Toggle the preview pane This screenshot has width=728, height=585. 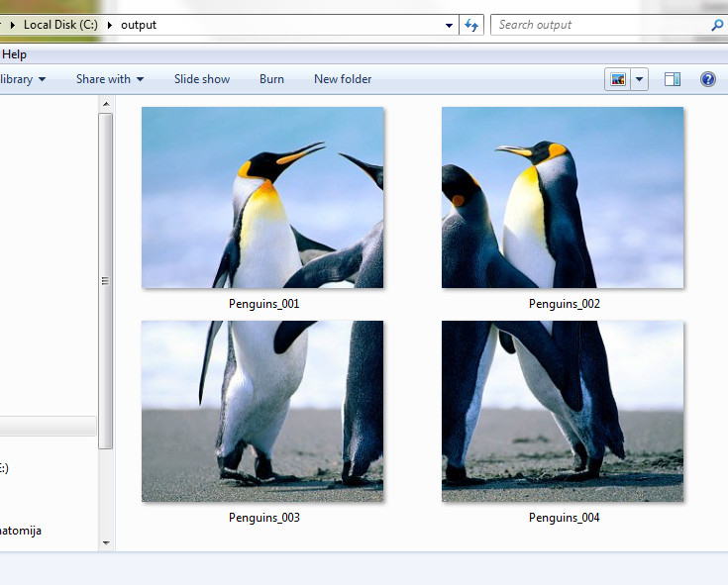(x=673, y=79)
